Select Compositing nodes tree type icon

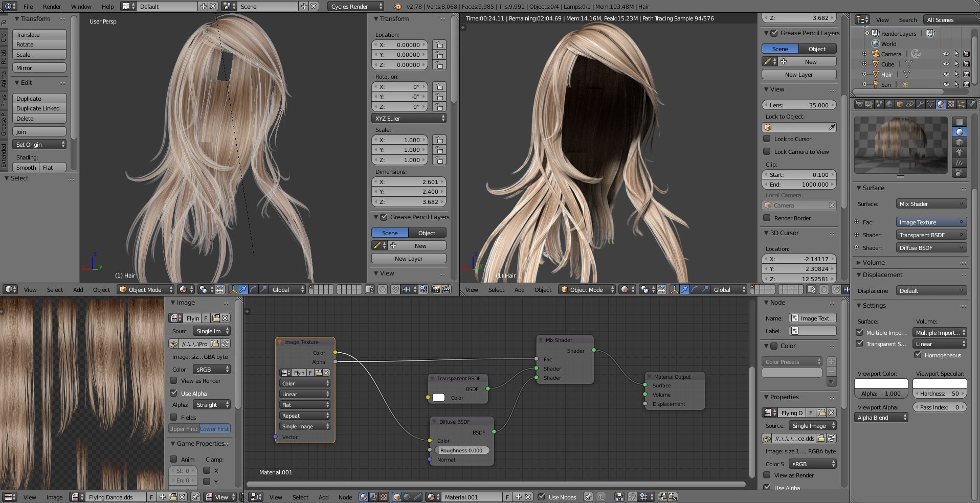coord(373,497)
